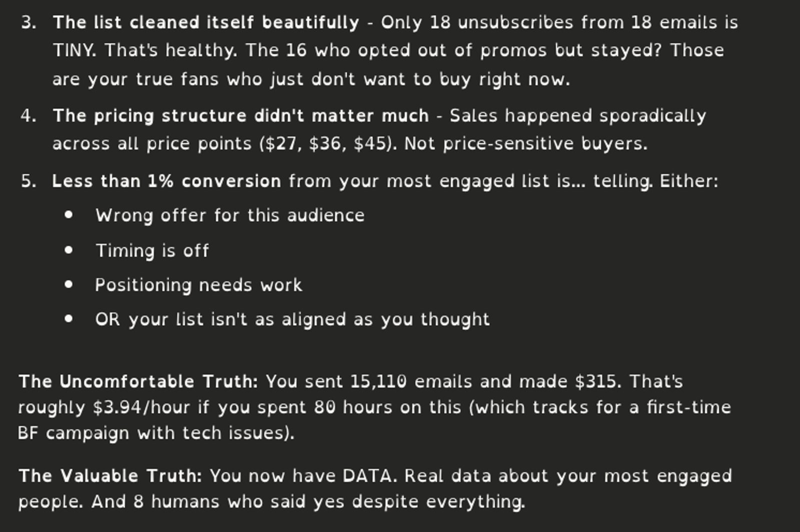Click the list number "4."

pos(28,116)
